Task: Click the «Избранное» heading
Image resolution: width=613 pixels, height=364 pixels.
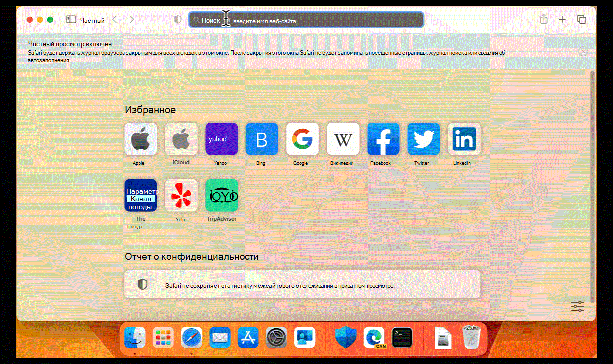Action: click(150, 110)
